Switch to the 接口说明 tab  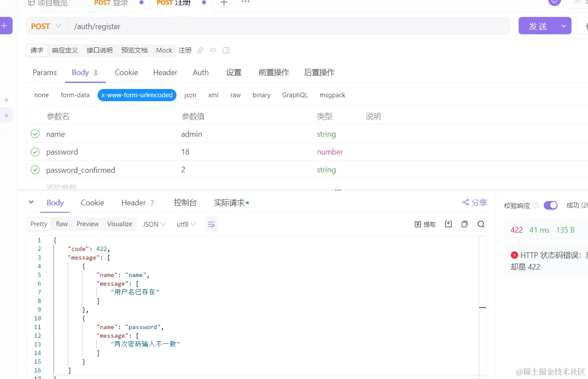tap(100, 50)
